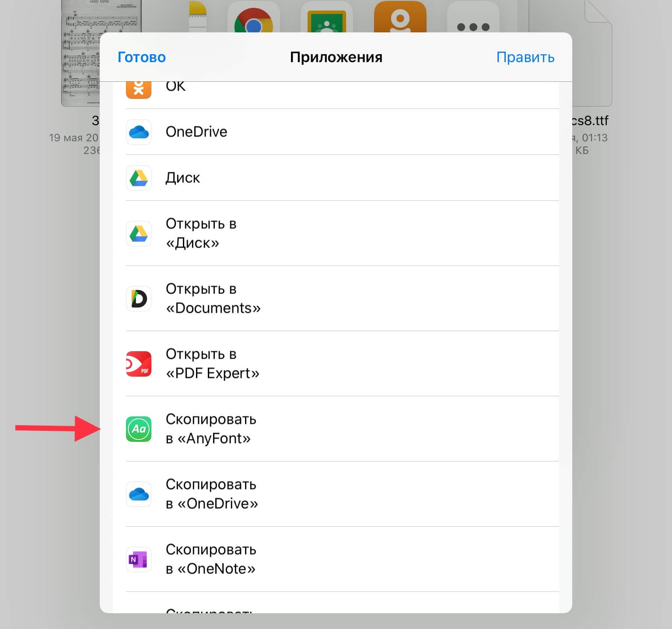Viewport: 672px width, 629px height.
Task: Tap the partially visible bottom Скопировать row
Action: click(x=208, y=609)
